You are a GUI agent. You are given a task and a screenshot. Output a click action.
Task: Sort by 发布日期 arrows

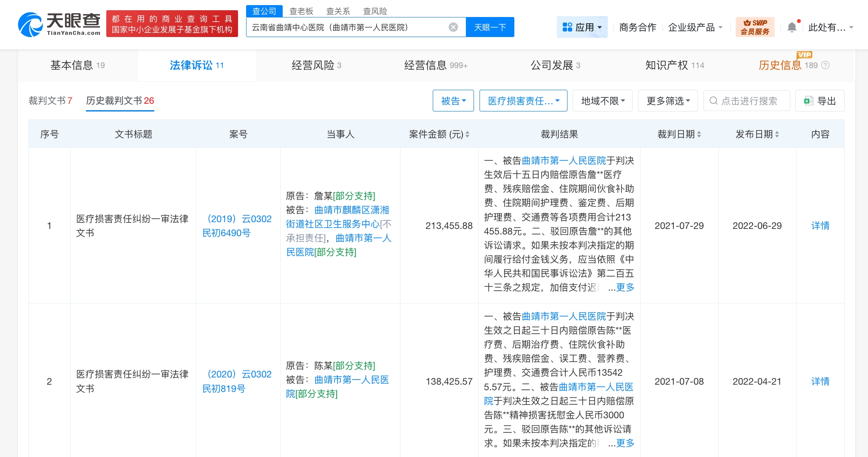777,134
